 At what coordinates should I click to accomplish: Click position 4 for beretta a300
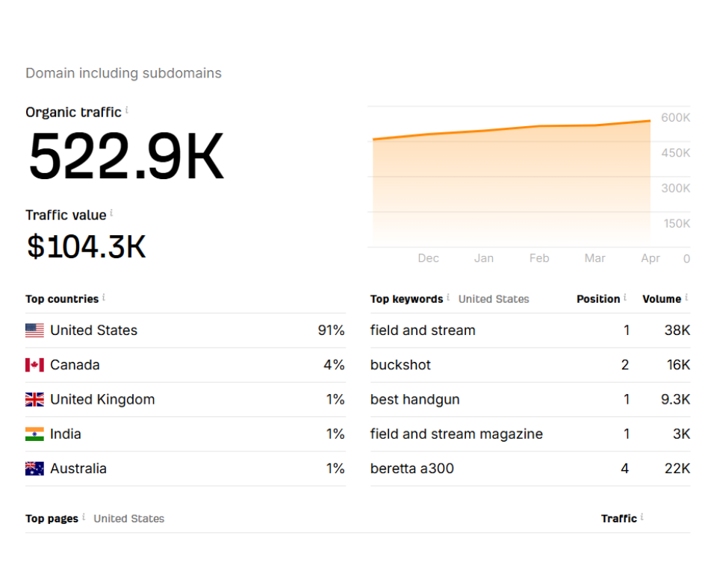coord(625,469)
